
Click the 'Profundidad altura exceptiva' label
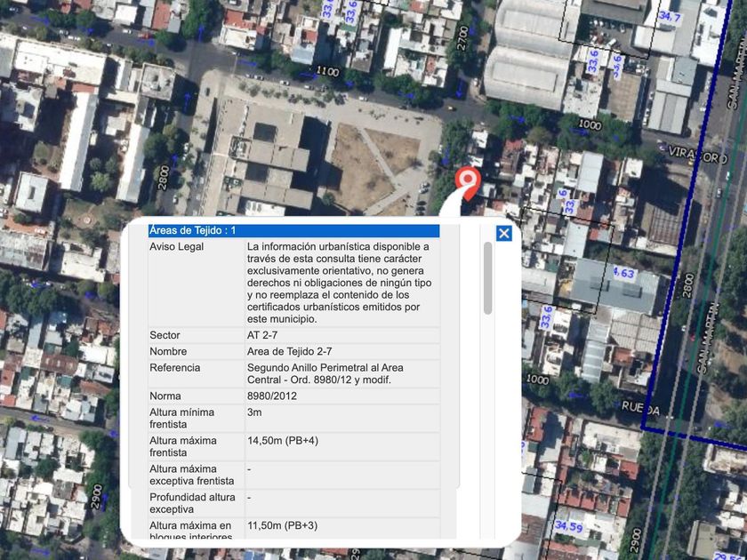pyautogui.click(x=192, y=503)
